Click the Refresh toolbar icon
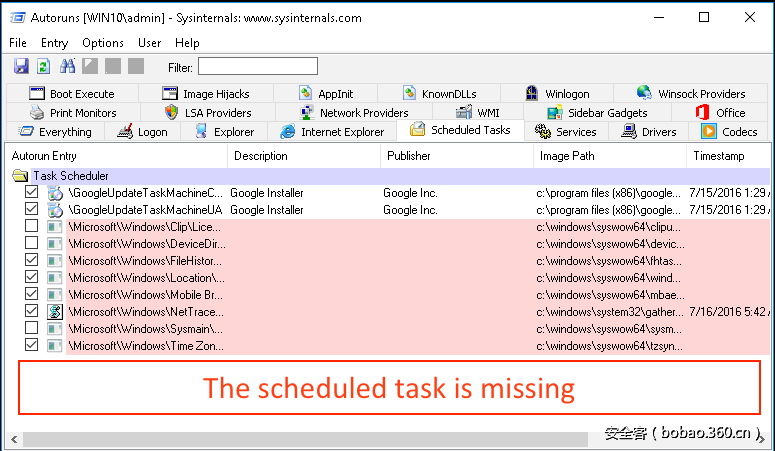 pyautogui.click(x=43, y=66)
